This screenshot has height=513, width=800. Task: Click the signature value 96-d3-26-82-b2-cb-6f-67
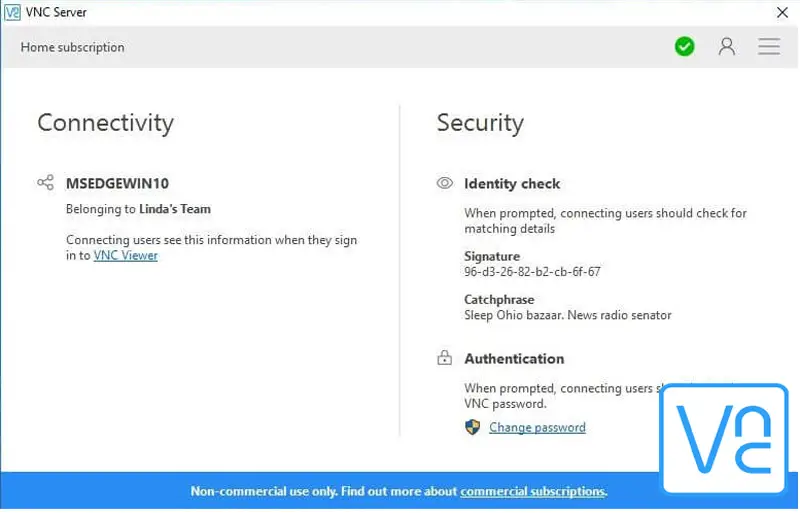[x=532, y=271]
